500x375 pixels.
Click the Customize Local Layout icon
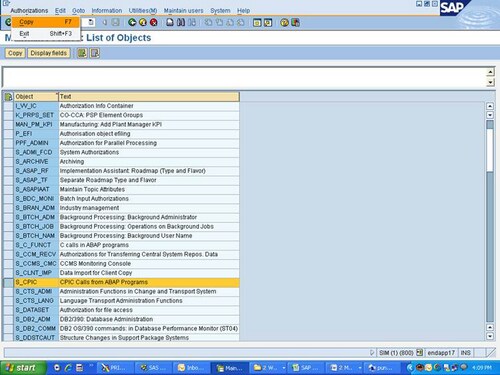(295, 22)
